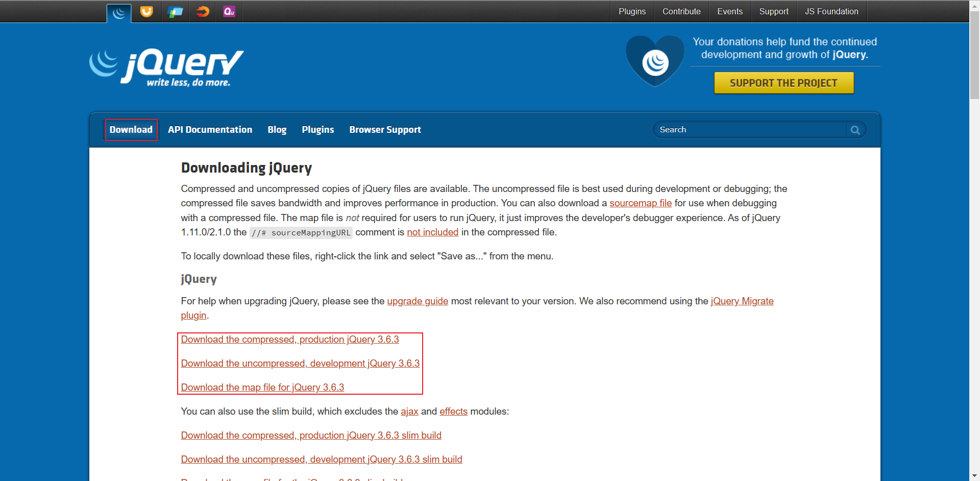Open Plugins in the top bar
980x481 pixels.
(632, 11)
